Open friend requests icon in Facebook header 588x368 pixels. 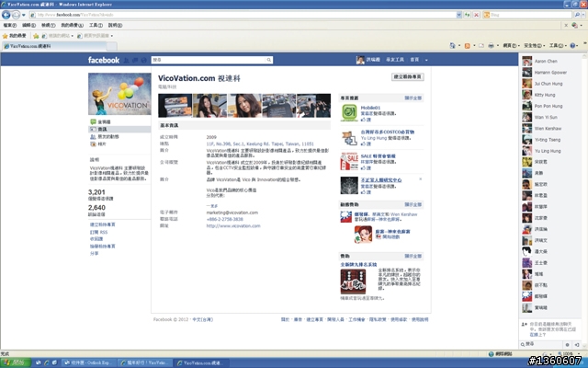(x=126, y=60)
